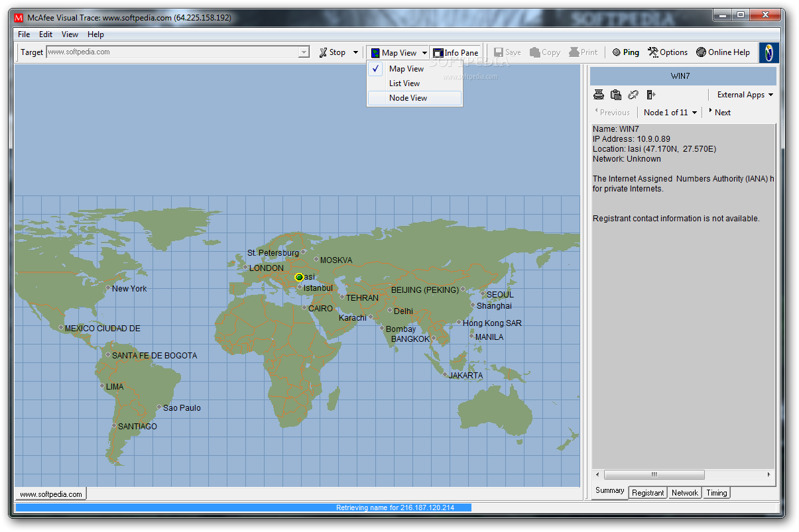The image size is (799, 532).
Task: Open the Target address dropdown arrow
Action: click(x=304, y=52)
